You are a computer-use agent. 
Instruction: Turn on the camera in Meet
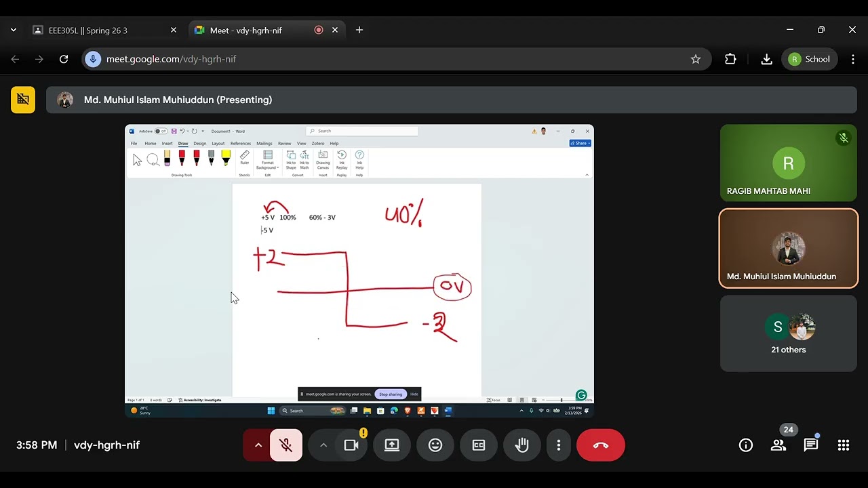(351, 445)
